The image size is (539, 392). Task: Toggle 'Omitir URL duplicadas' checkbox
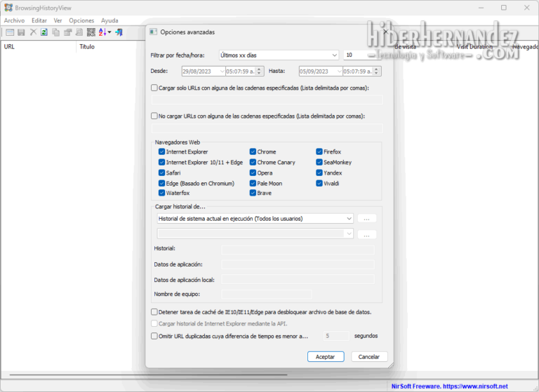pyautogui.click(x=154, y=336)
